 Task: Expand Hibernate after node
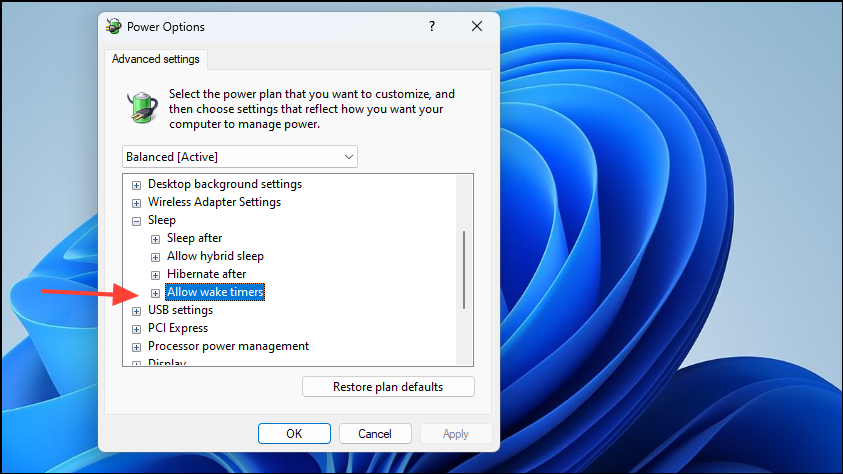tap(155, 275)
